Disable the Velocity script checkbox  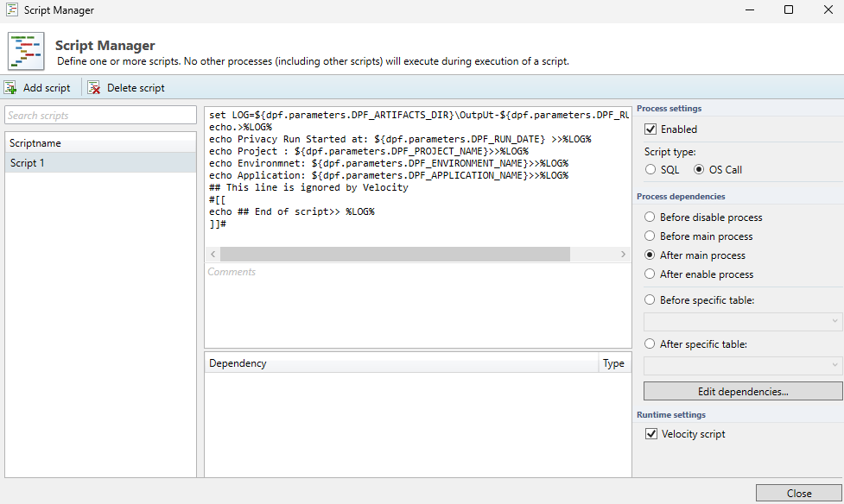(651, 434)
